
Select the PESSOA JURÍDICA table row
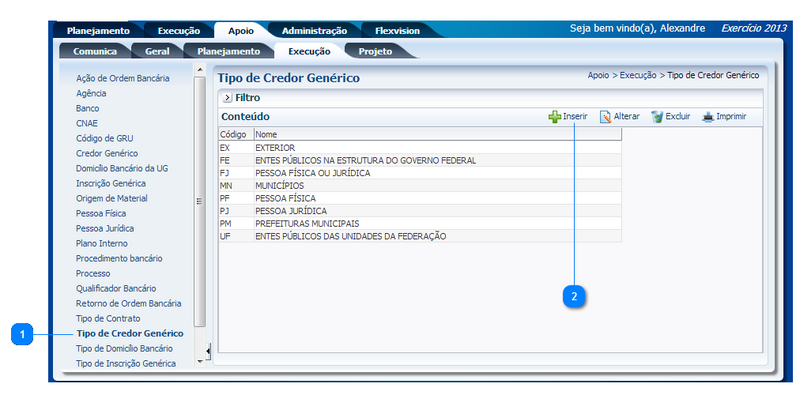point(420,211)
